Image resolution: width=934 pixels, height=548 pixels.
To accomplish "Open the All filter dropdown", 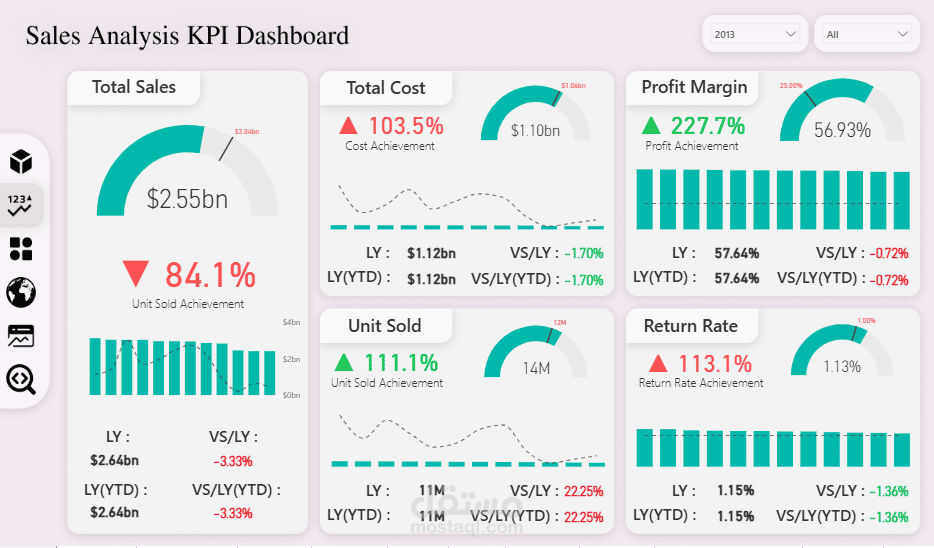I will (x=867, y=34).
